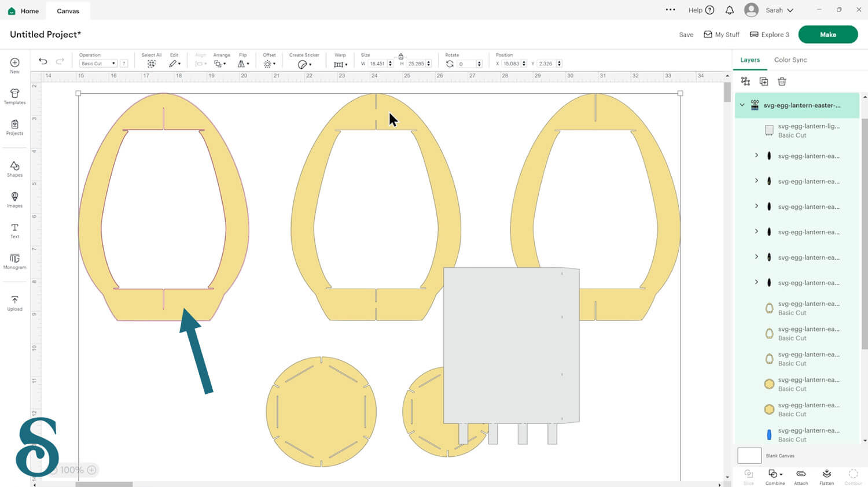Select the blue-shape Basic Cut layer
Screen dimensions: 868x487
pos(797,434)
